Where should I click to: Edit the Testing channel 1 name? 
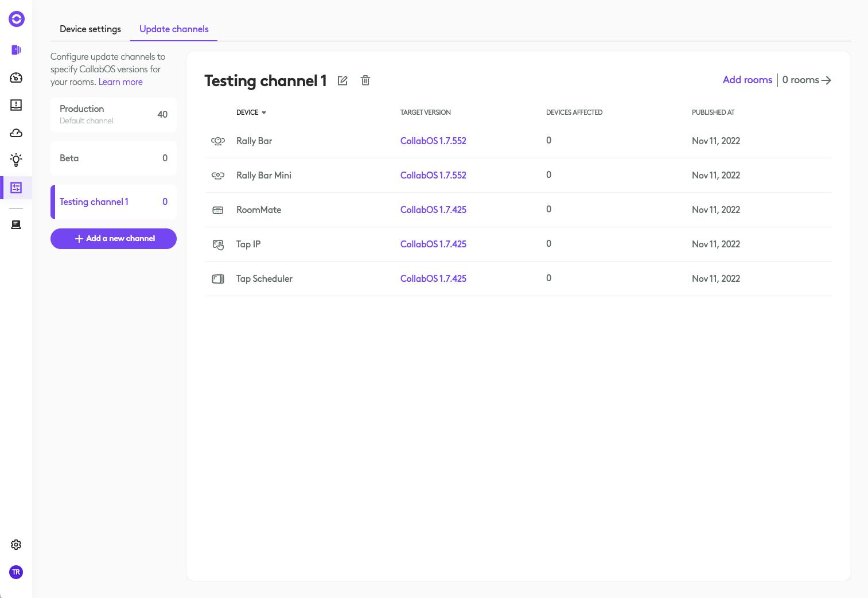click(342, 80)
